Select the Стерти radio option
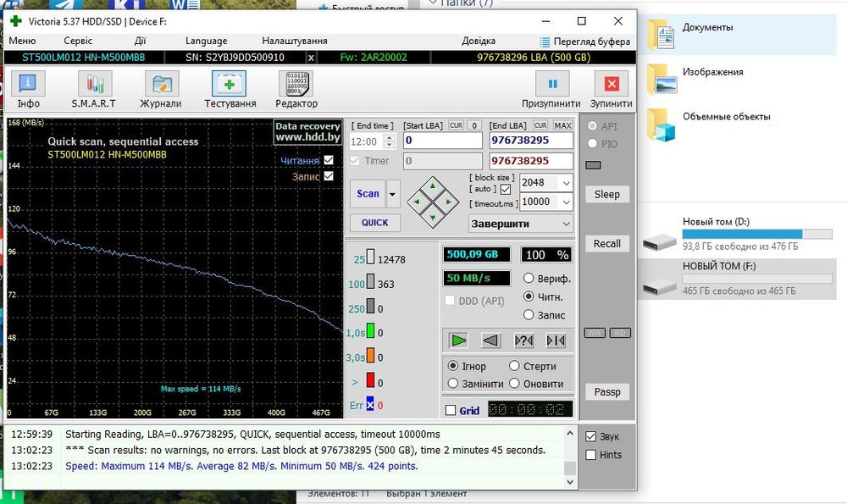 pyautogui.click(x=515, y=367)
